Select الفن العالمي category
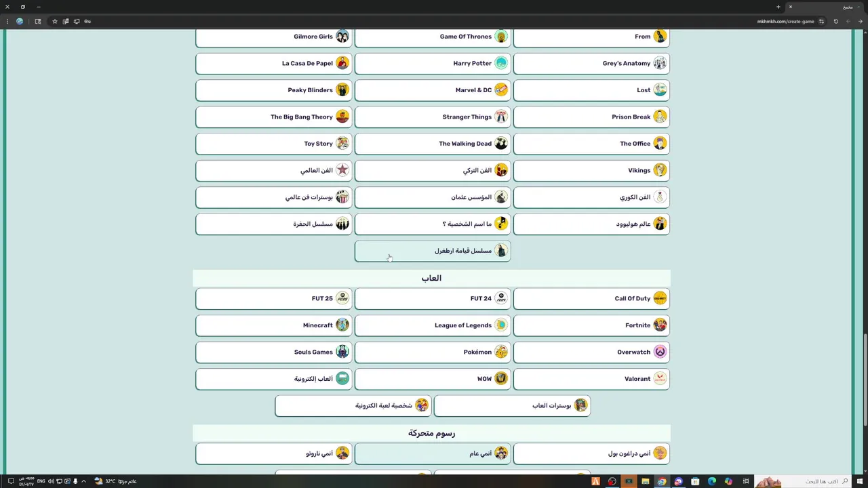868x488 pixels. pyautogui.click(x=273, y=171)
